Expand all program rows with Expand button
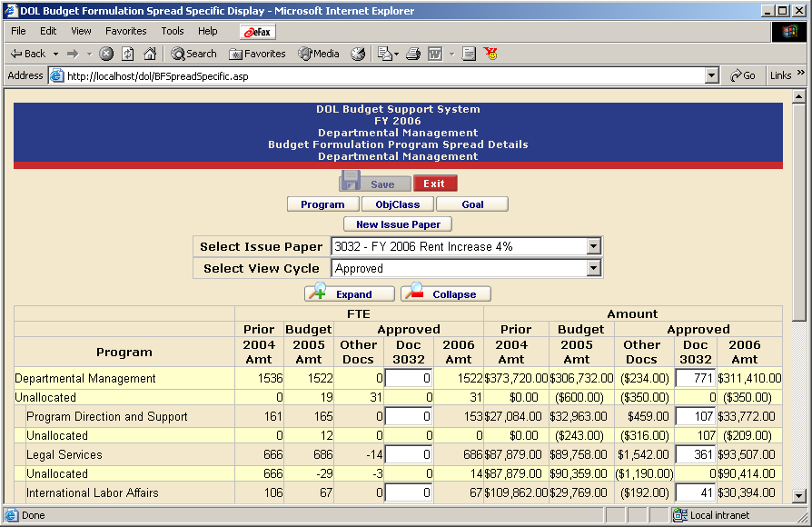 click(x=350, y=293)
